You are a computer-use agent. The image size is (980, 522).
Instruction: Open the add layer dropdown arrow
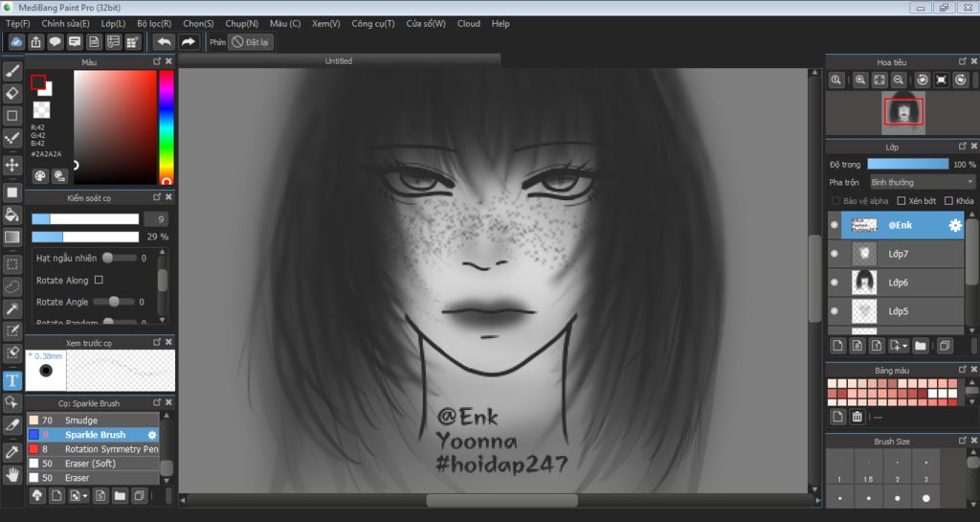coord(904,347)
